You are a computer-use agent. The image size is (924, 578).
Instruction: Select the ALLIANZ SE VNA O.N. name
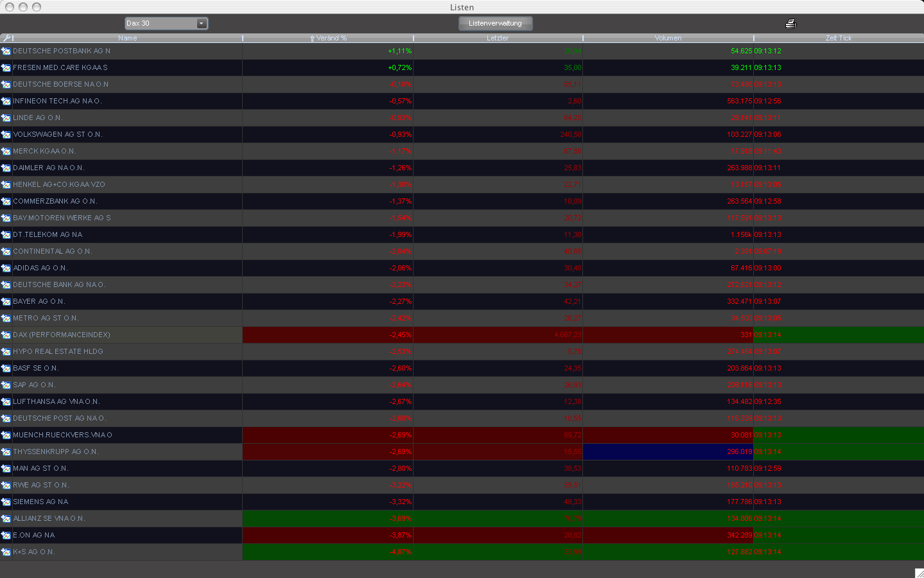click(x=49, y=518)
